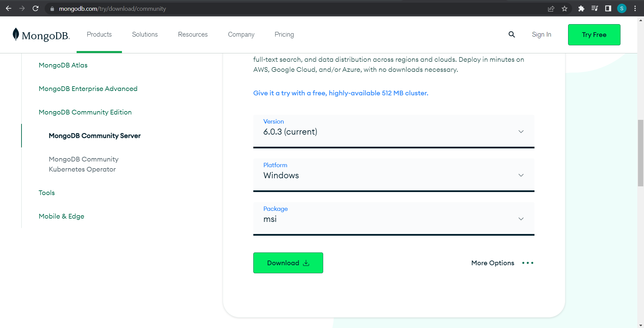Open the site search magnifier icon
The width and height of the screenshot is (644, 328).
(512, 34)
